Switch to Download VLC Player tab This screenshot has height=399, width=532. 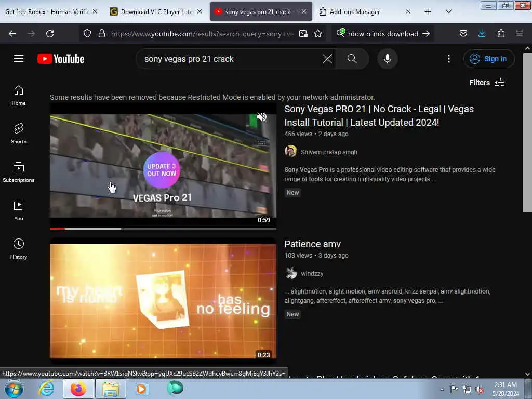[157, 12]
